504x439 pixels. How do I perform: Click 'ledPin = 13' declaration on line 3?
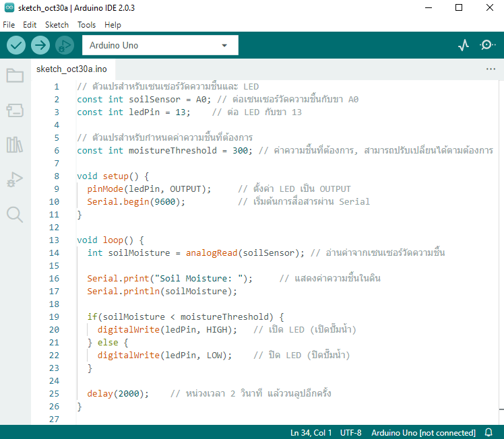pos(157,112)
